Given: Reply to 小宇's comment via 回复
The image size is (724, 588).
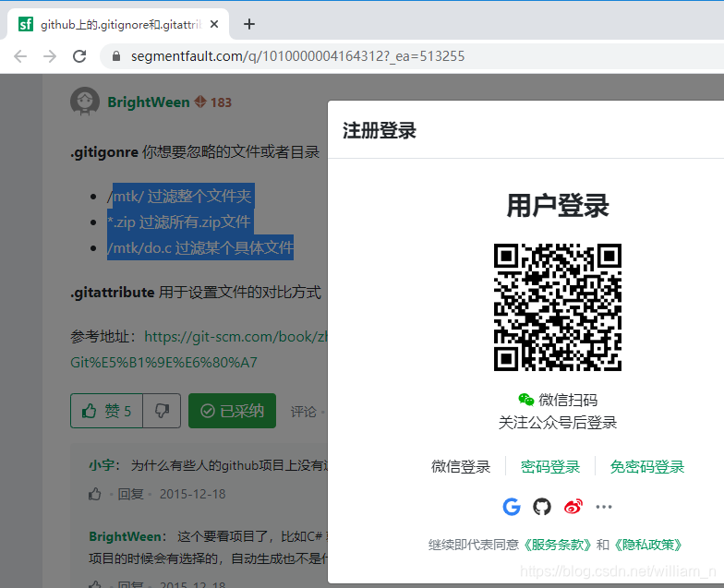Looking at the screenshot, I should pyautogui.click(x=131, y=495).
